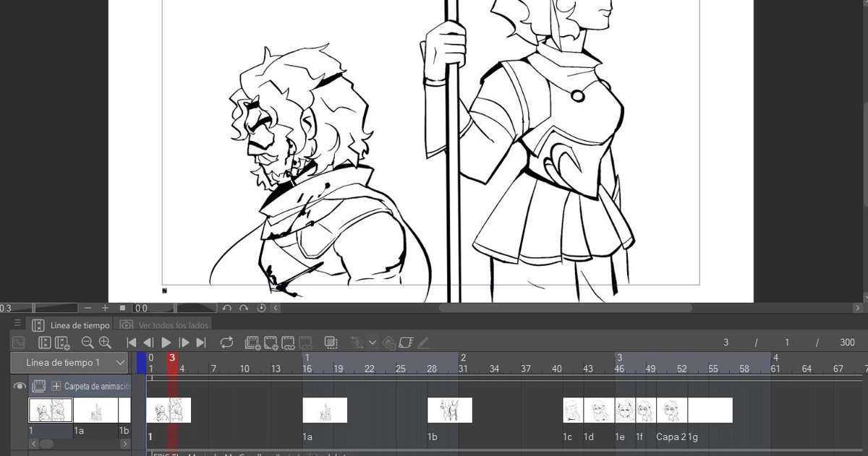Jump to the last frame
Viewport: 868px width, 456px height.
(201, 343)
